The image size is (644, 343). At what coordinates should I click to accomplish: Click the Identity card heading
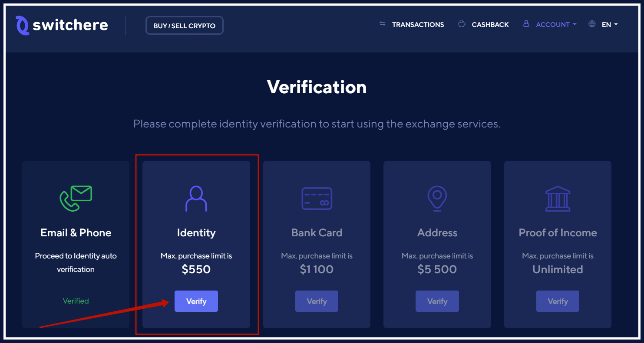[x=196, y=233]
